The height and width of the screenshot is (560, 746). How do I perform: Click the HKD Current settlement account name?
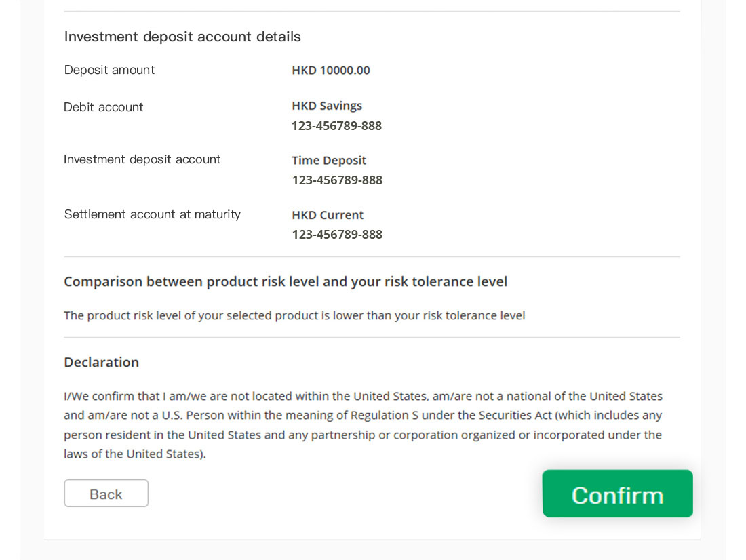click(x=328, y=215)
